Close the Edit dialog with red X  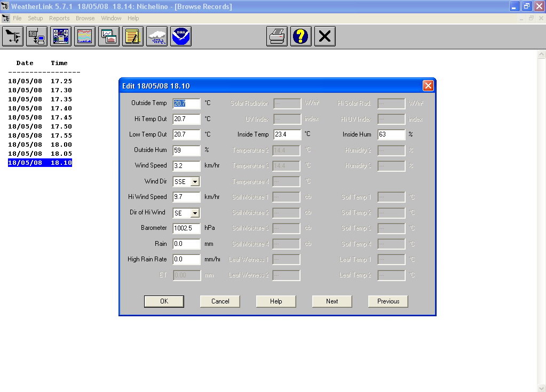point(428,85)
